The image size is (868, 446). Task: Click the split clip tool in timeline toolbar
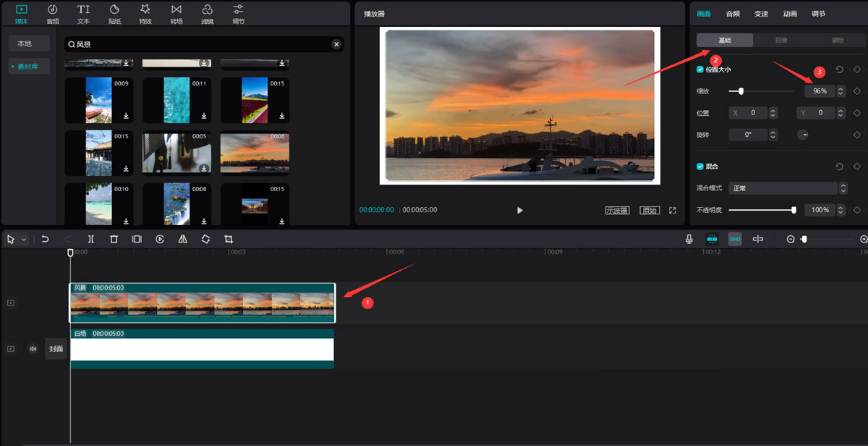pyautogui.click(x=91, y=239)
